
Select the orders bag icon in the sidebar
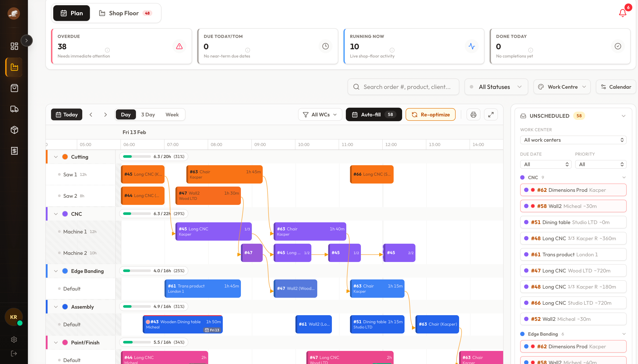[x=14, y=88]
